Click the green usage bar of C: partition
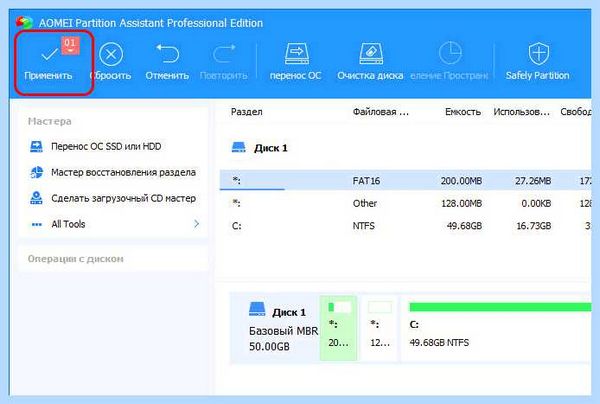Screen dimensions: 600x404 (x=501, y=307)
